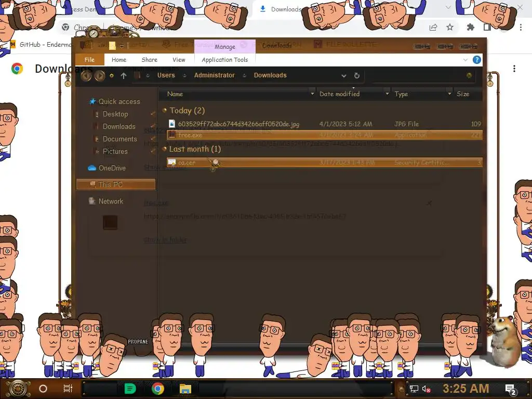This screenshot has width=532, height=399.
Task: Click Downloads in the address path
Action: (270, 75)
